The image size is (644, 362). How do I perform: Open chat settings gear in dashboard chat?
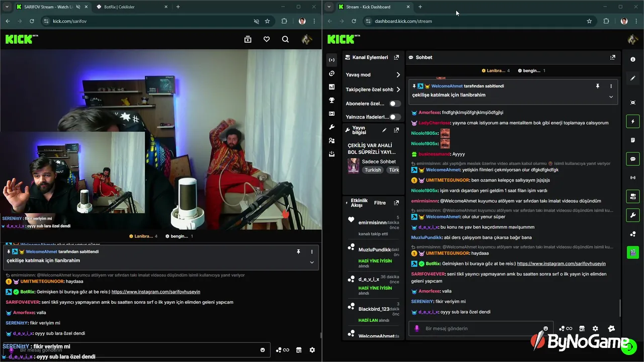[x=595, y=328]
